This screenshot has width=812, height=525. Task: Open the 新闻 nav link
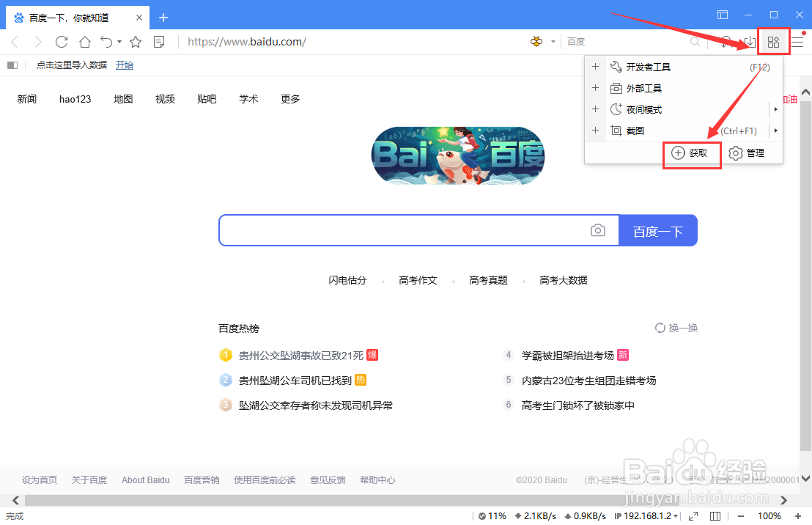coord(27,99)
